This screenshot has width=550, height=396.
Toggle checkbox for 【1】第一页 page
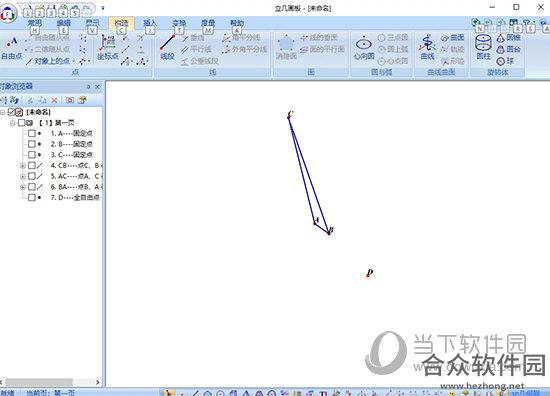pos(21,123)
